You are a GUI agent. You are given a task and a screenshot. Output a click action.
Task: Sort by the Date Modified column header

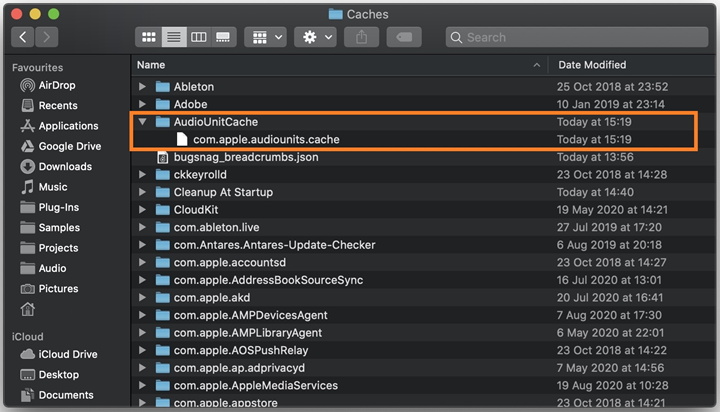(x=592, y=65)
